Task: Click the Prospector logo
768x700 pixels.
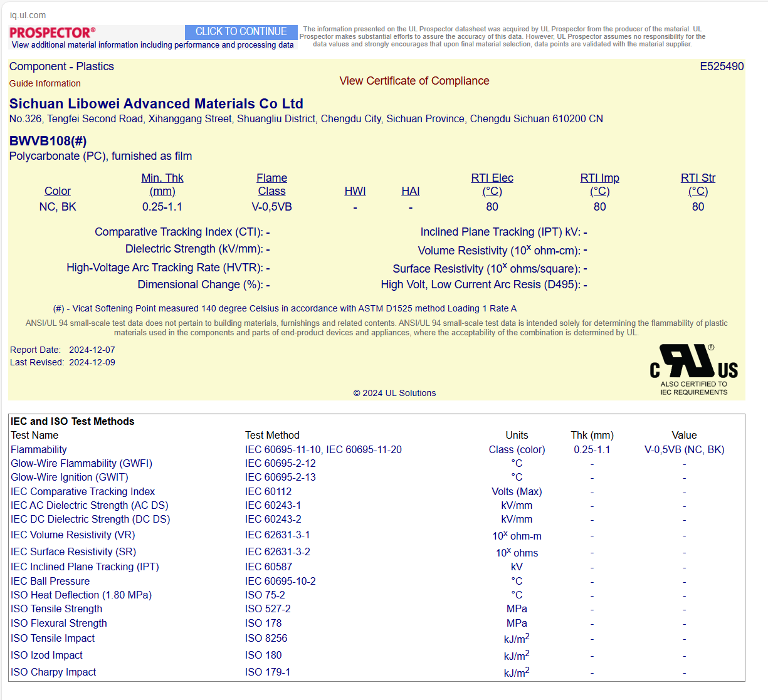Action: [x=53, y=33]
